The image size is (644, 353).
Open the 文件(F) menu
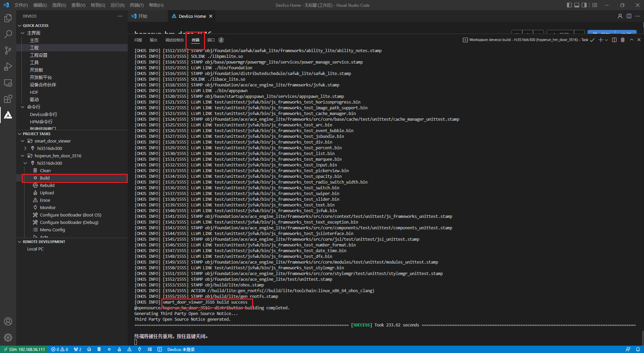click(x=21, y=5)
